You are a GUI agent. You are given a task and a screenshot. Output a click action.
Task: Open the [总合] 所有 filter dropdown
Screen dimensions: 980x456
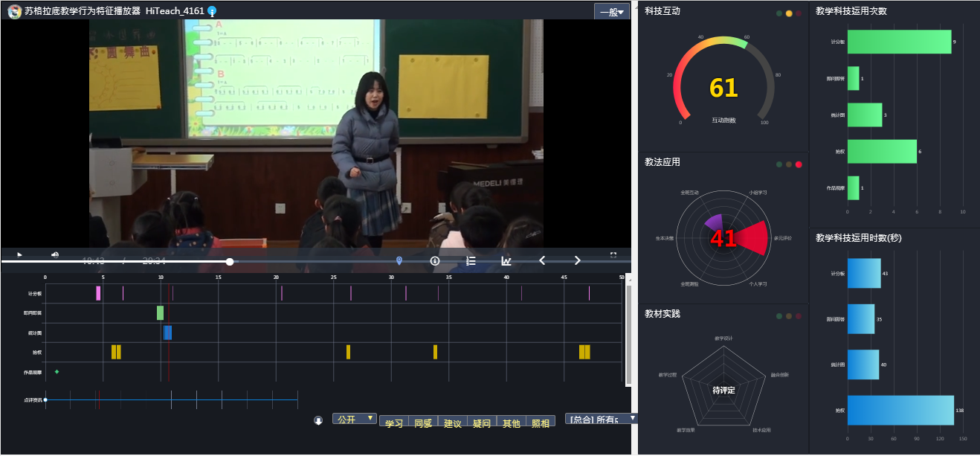click(x=601, y=420)
